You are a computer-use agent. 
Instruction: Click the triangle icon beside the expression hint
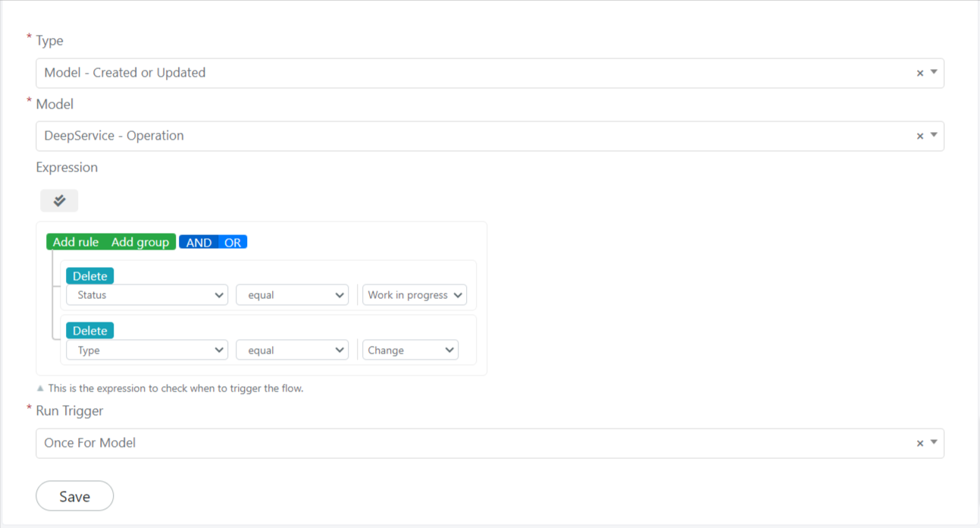tap(40, 388)
